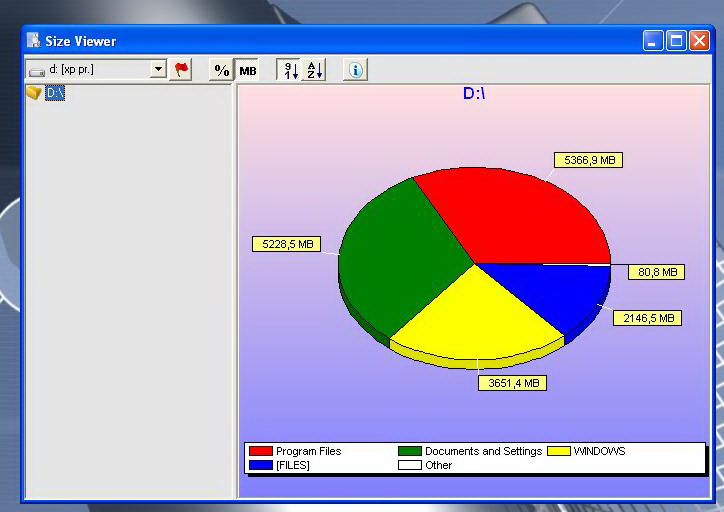Viewport: 724px width, 512px height.
Task: Click the red Program Files legend swatch
Action: pyautogui.click(x=261, y=451)
